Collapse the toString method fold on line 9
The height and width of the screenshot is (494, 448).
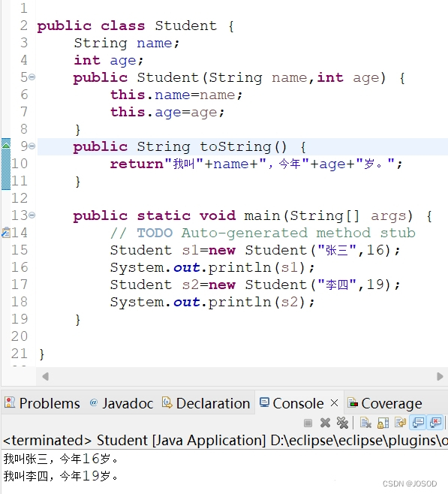[x=32, y=146]
